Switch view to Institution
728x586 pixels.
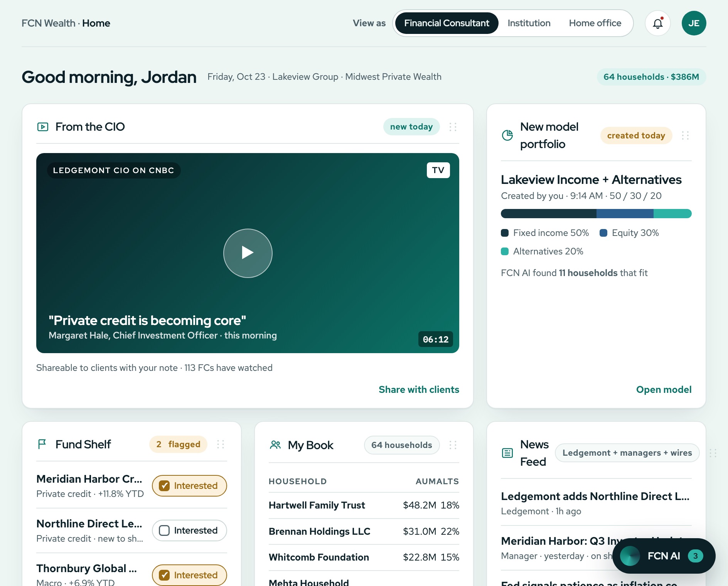[x=529, y=23]
